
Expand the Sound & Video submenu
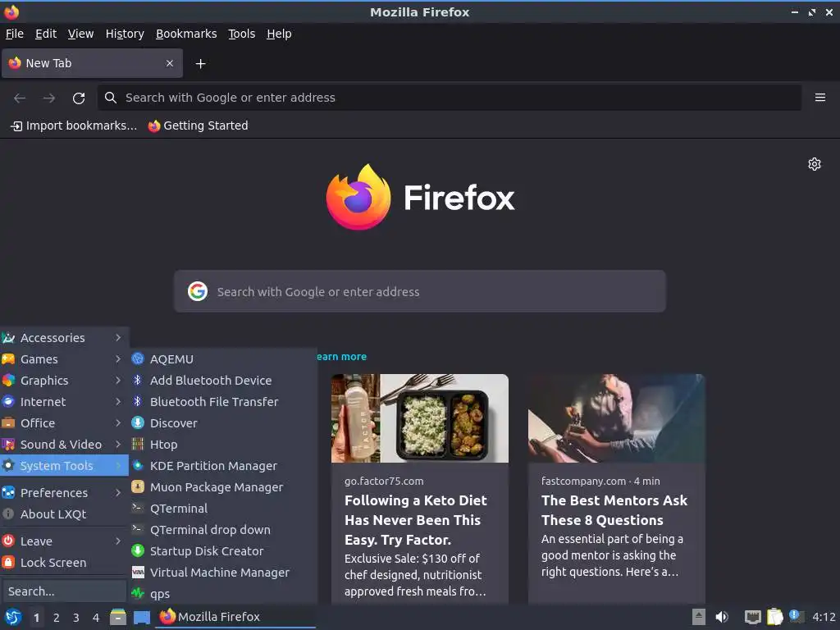(64, 444)
